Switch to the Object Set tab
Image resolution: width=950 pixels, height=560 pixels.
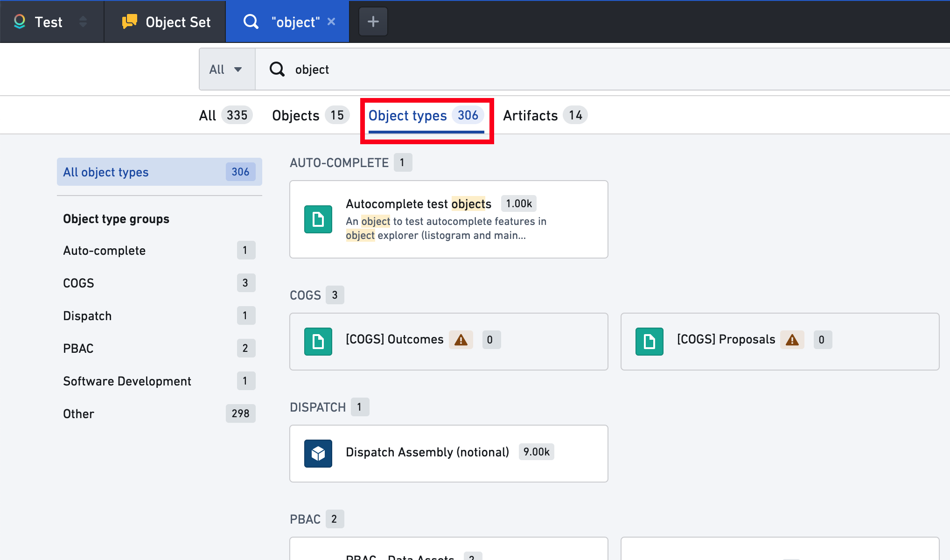(x=165, y=21)
